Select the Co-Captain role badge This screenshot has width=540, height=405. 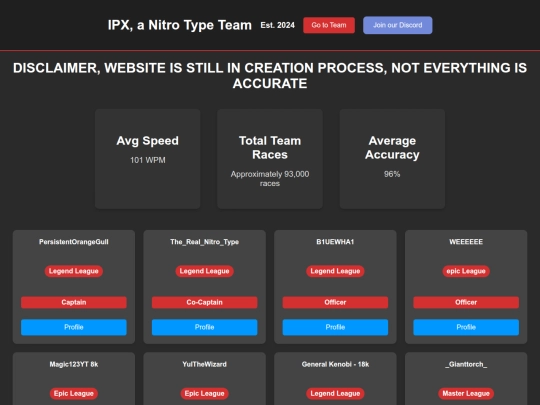205,302
